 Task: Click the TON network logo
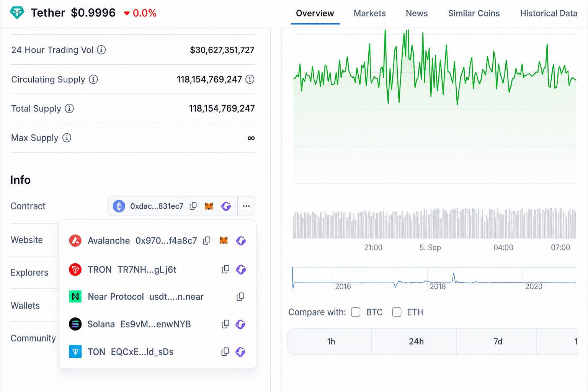point(75,352)
